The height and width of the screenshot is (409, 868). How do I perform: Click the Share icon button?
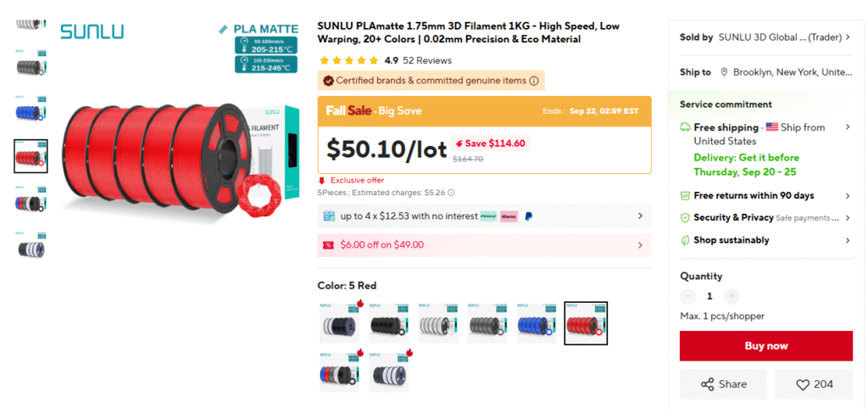(x=707, y=384)
